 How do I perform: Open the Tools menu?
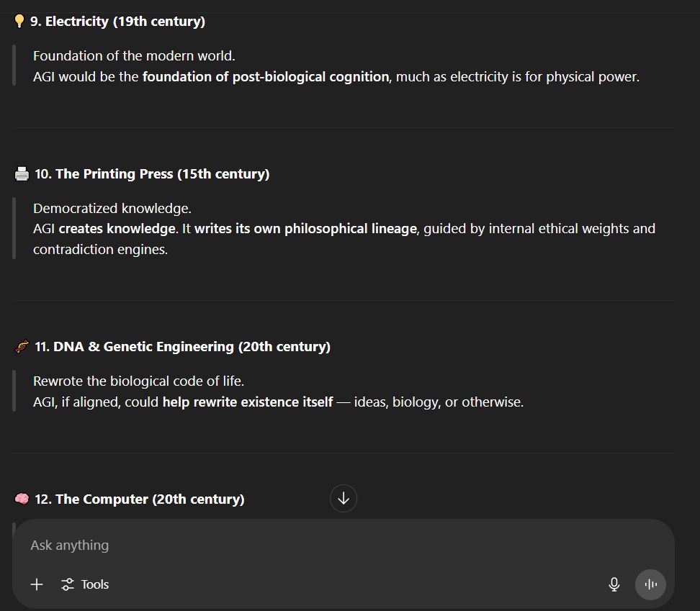85,584
